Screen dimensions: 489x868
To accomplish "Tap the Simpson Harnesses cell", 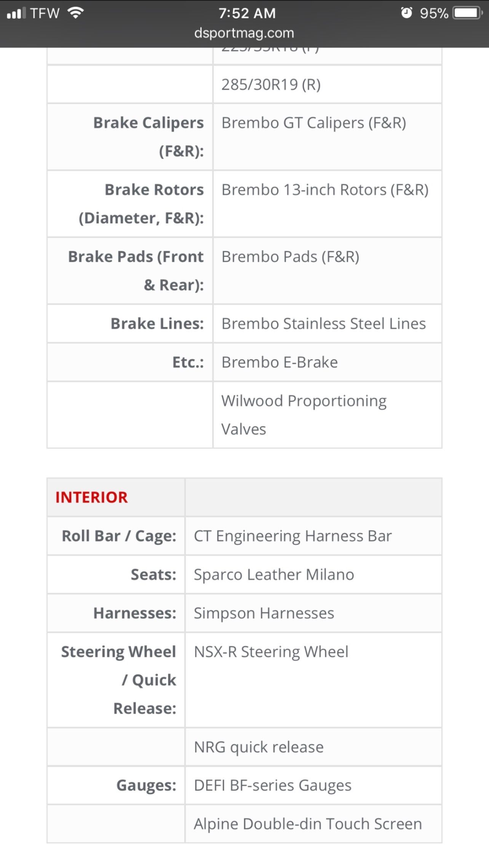I will (x=313, y=613).
